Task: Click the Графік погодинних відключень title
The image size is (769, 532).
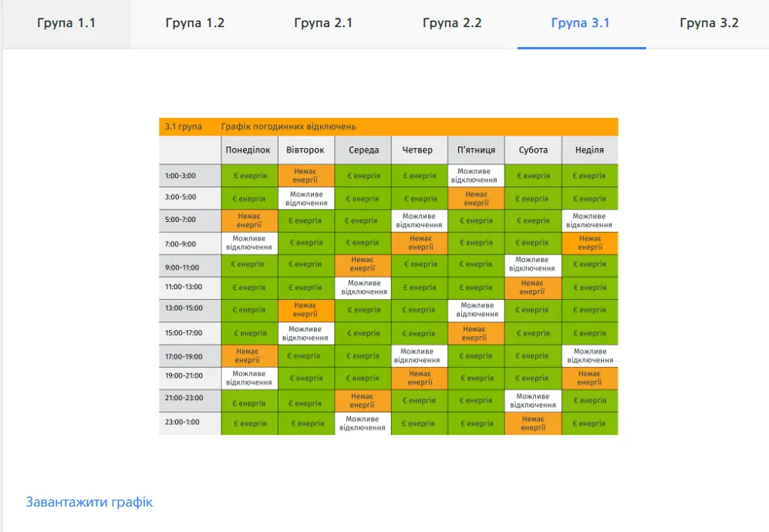Action: click(x=288, y=126)
